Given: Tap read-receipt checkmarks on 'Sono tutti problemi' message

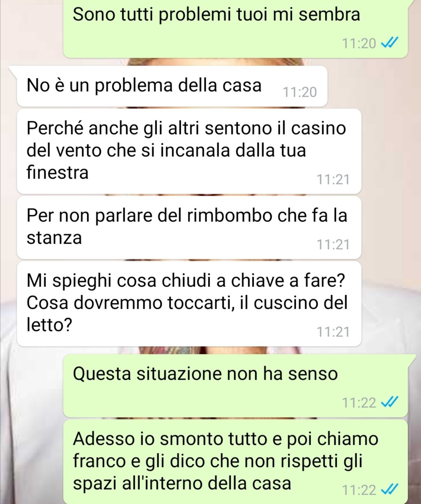Looking at the screenshot, I should tap(389, 42).
